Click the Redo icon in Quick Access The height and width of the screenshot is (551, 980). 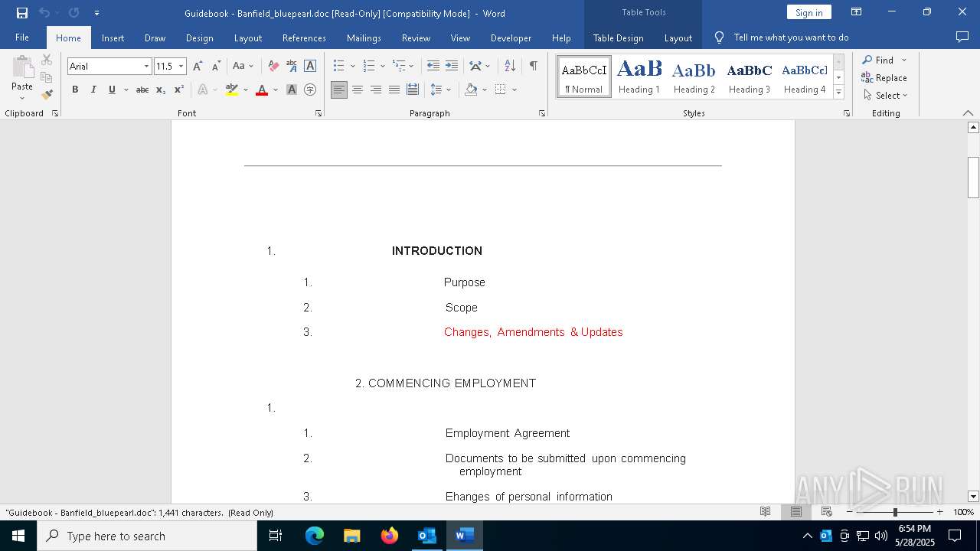pos(73,12)
